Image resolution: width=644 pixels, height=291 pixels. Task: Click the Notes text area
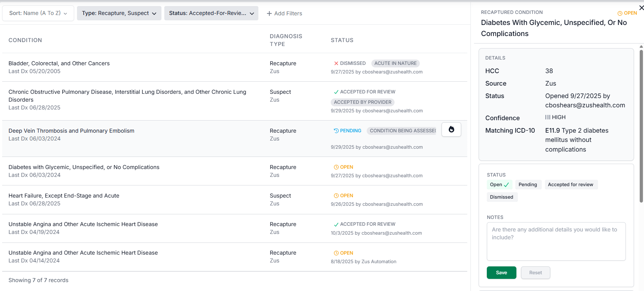point(556,241)
